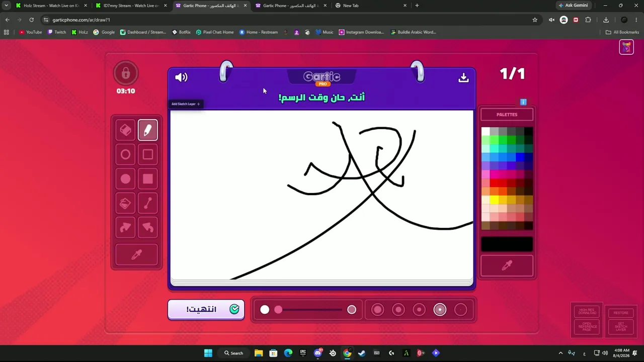This screenshot has width=644, height=362.
Task: Choose the outlined rectangle tool
Action: 147,154
